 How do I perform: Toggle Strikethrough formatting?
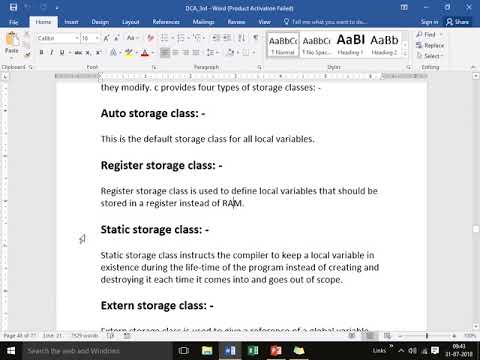coord(78,53)
